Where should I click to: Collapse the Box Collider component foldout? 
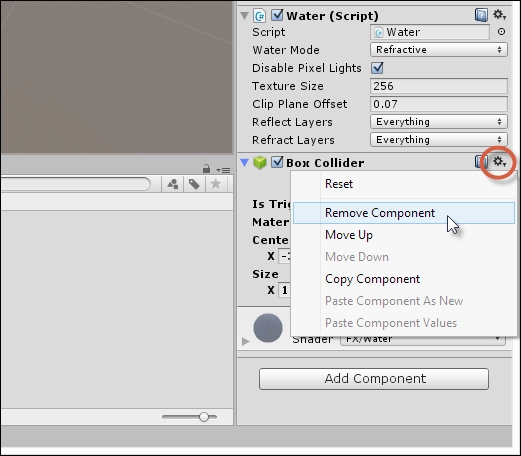coord(245,163)
